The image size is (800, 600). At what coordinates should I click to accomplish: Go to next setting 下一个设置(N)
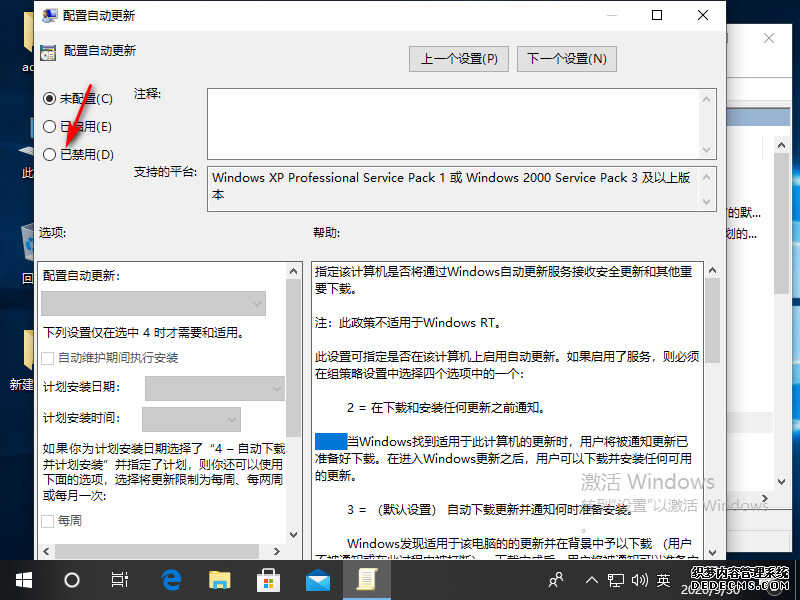pos(567,59)
